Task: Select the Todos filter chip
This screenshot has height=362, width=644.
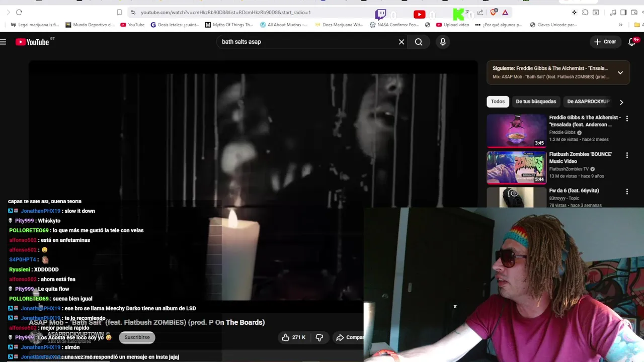Action: pos(498,102)
